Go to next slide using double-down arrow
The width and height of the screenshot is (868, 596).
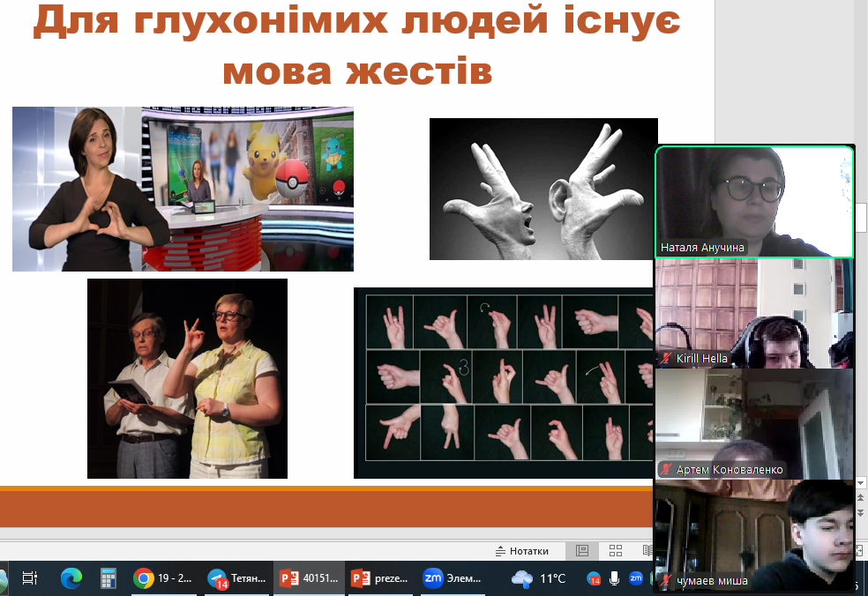861,513
